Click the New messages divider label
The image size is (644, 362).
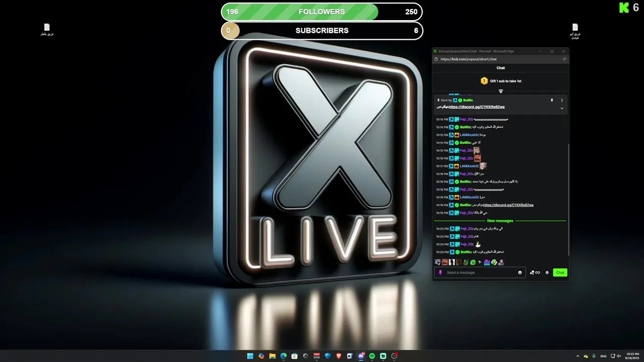point(500,221)
